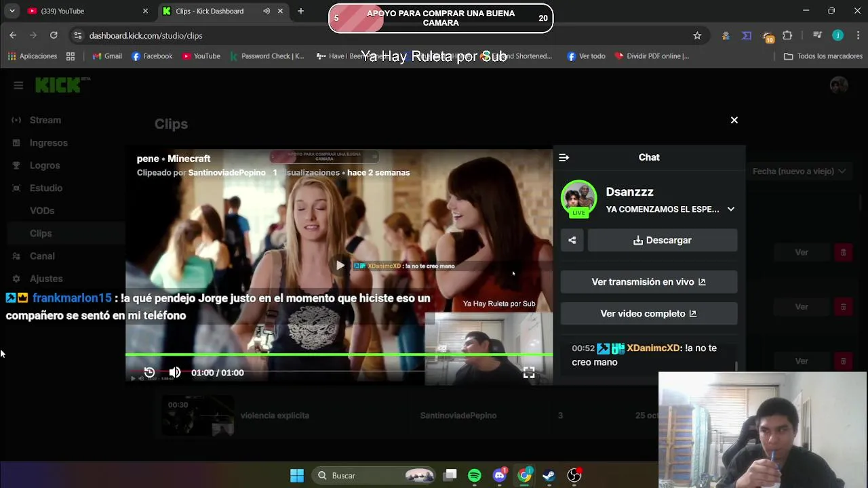Image resolution: width=868 pixels, height=488 pixels.
Task: Bookmark this page with the star
Action: (697, 35)
